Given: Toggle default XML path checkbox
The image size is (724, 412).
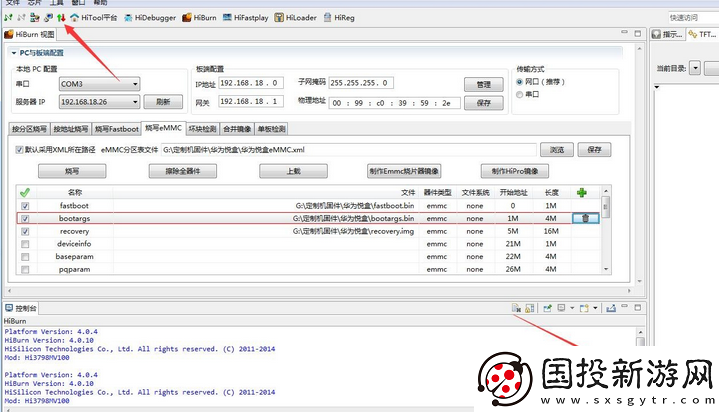Looking at the screenshot, I should pyautogui.click(x=19, y=150).
